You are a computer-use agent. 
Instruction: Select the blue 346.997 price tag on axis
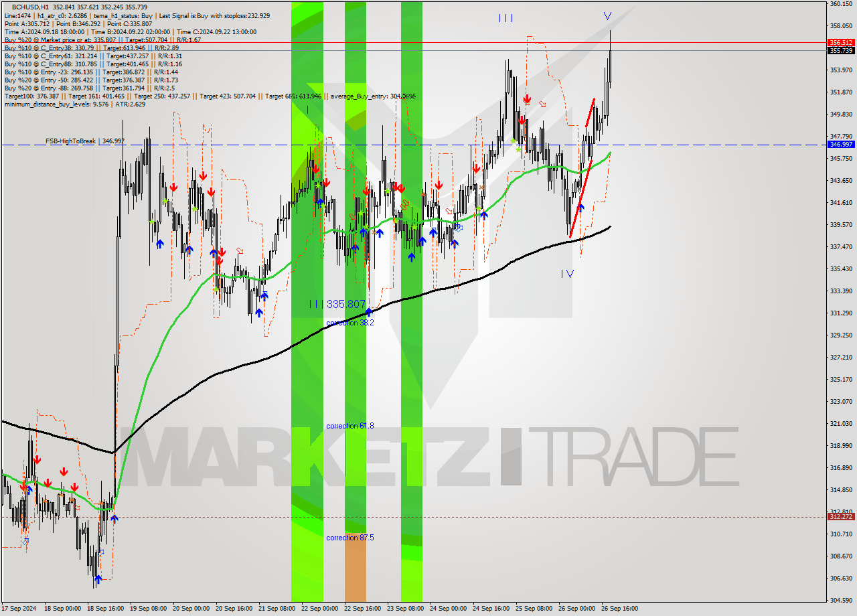[841, 145]
